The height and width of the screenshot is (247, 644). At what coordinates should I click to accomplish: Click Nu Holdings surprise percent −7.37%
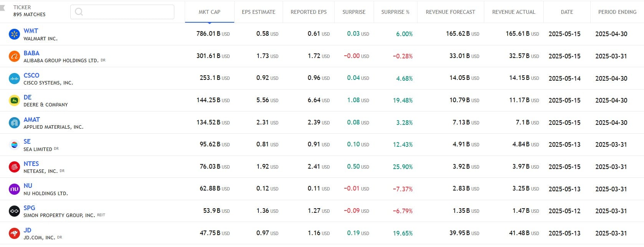point(403,189)
